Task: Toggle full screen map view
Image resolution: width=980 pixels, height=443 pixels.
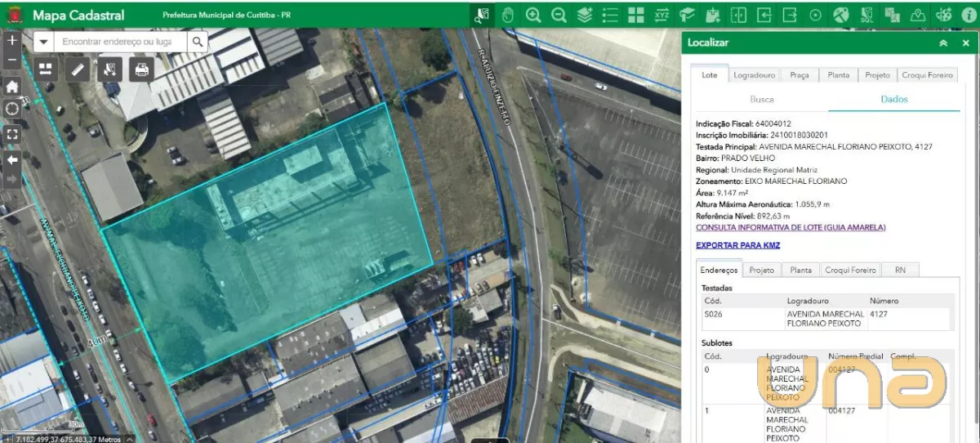Action: [12, 134]
